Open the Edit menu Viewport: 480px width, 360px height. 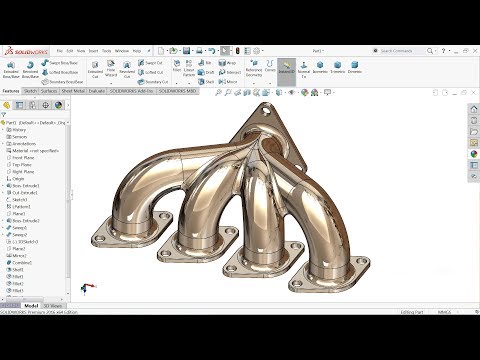[x=70, y=51]
